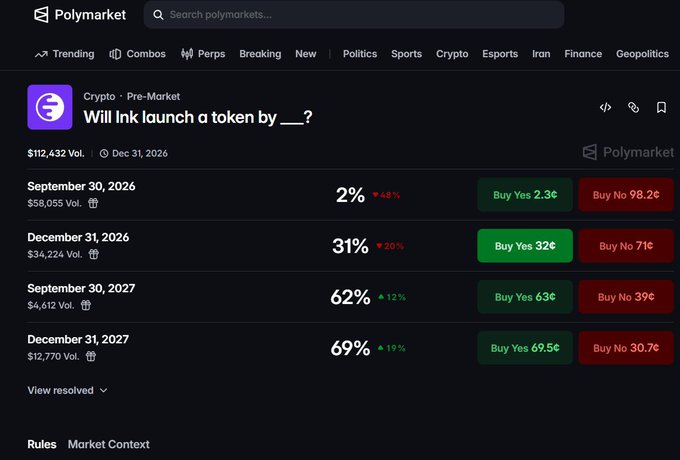Click the $58,055 Vol. text
The image size is (680, 460).
pos(55,203)
